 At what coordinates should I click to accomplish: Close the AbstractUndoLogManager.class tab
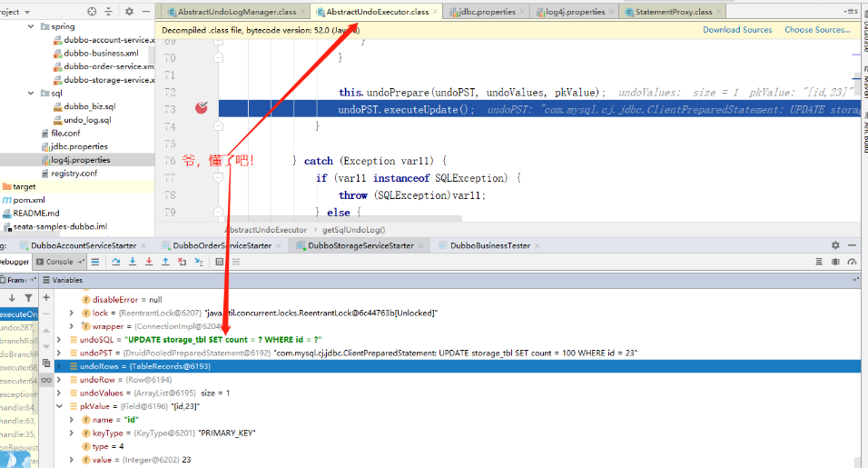pos(302,12)
